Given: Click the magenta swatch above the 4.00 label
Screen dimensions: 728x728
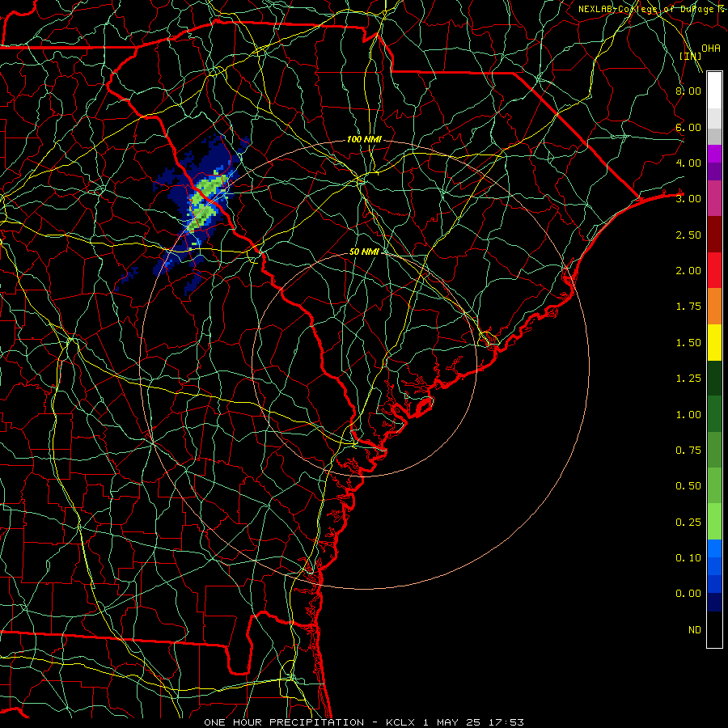Looking at the screenshot, I should [x=714, y=154].
